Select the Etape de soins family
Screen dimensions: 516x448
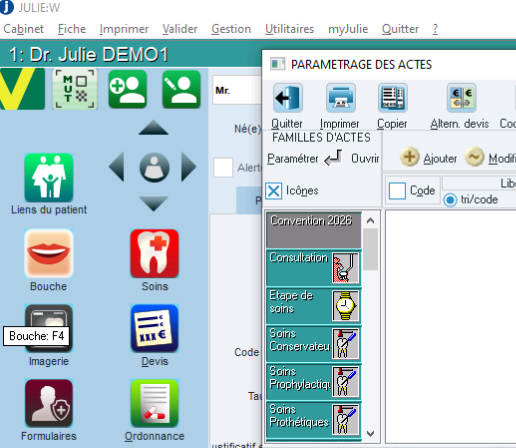(314, 306)
